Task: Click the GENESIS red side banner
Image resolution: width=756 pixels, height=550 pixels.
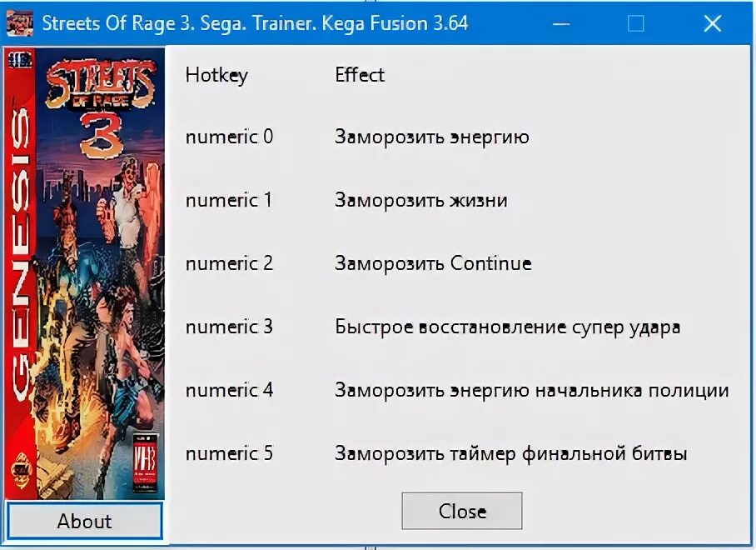Action: [x=20, y=273]
